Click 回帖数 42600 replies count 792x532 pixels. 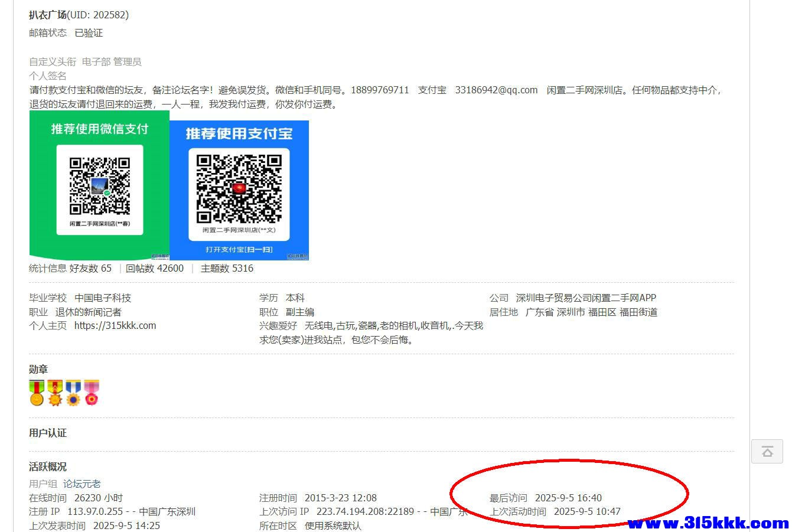[155, 268]
